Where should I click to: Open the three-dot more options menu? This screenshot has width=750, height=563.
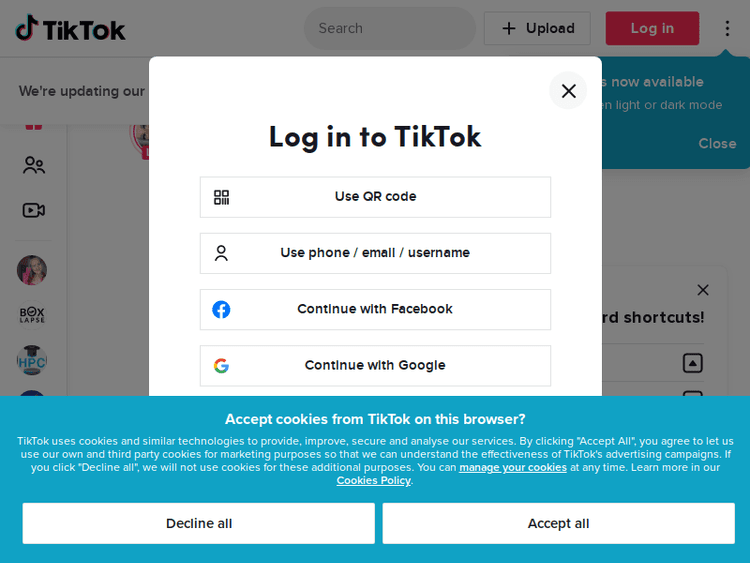pyautogui.click(x=727, y=28)
